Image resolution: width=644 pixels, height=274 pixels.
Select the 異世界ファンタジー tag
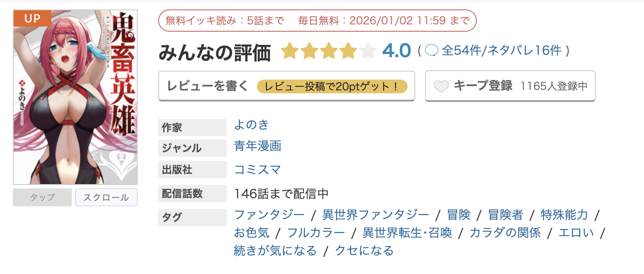pyautogui.click(x=375, y=214)
